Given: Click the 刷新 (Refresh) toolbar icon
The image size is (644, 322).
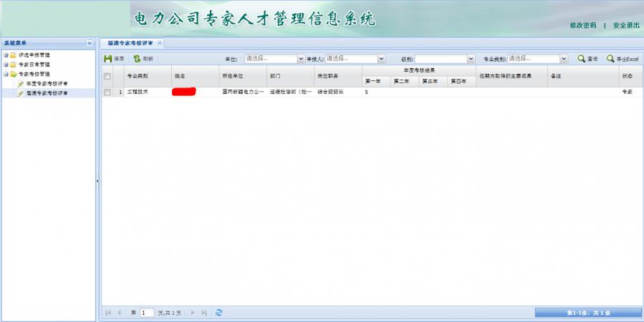Looking at the screenshot, I should [137, 59].
